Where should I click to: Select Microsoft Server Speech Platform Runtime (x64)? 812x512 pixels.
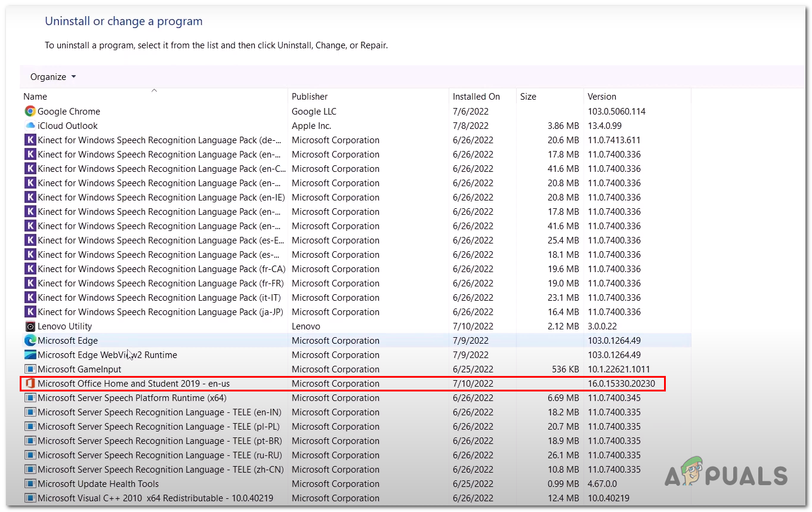pos(132,398)
